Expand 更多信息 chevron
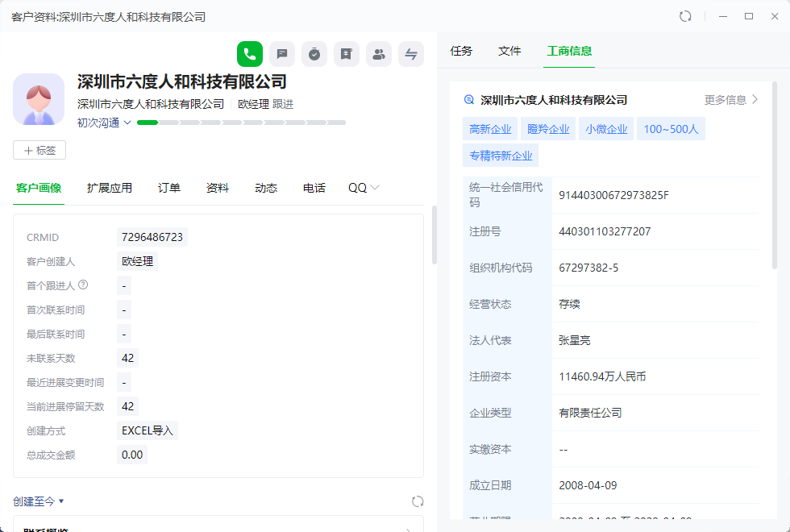The width and height of the screenshot is (790, 532). (755, 99)
